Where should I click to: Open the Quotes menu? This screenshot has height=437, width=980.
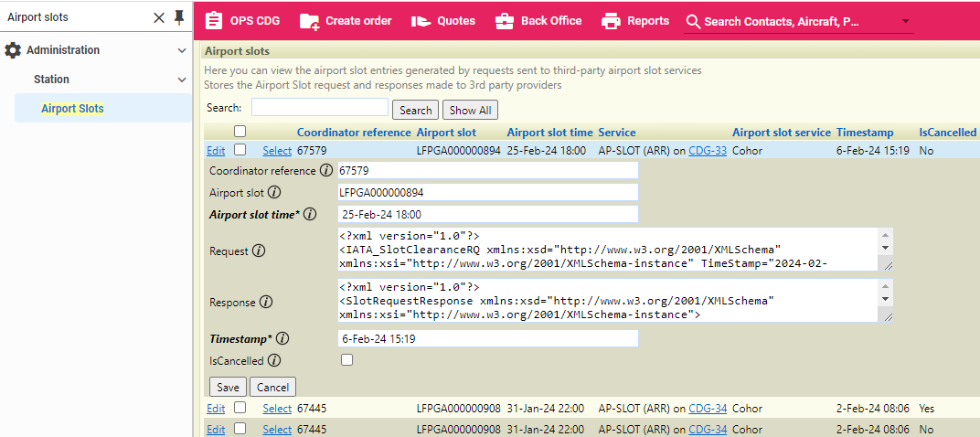(444, 21)
